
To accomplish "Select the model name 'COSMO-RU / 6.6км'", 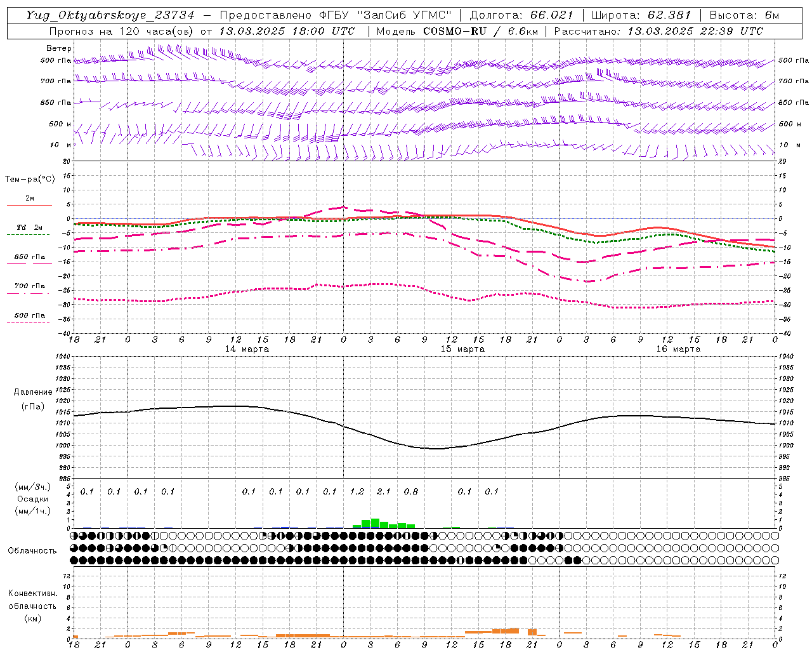I will pos(480,31).
